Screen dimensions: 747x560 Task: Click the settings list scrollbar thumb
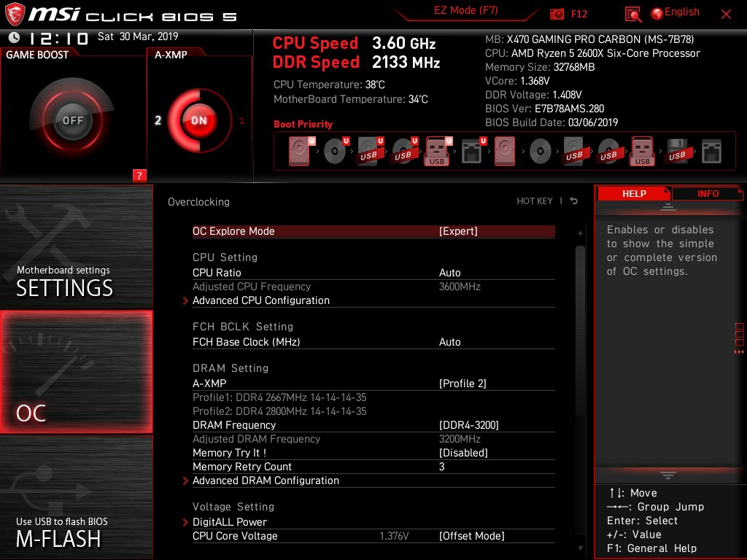pos(580,331)
